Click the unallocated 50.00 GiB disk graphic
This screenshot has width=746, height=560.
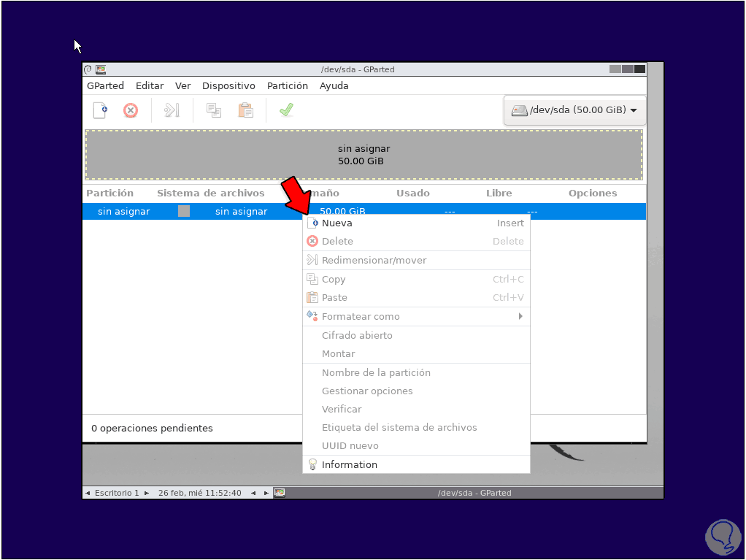point(364,155)
